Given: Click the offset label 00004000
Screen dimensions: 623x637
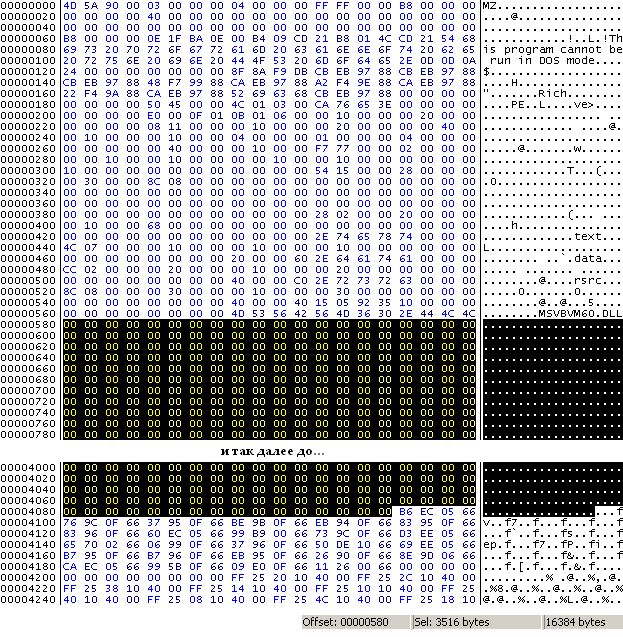Looking at the screenshot, I should pyautogui.click(x=29, y=468).
